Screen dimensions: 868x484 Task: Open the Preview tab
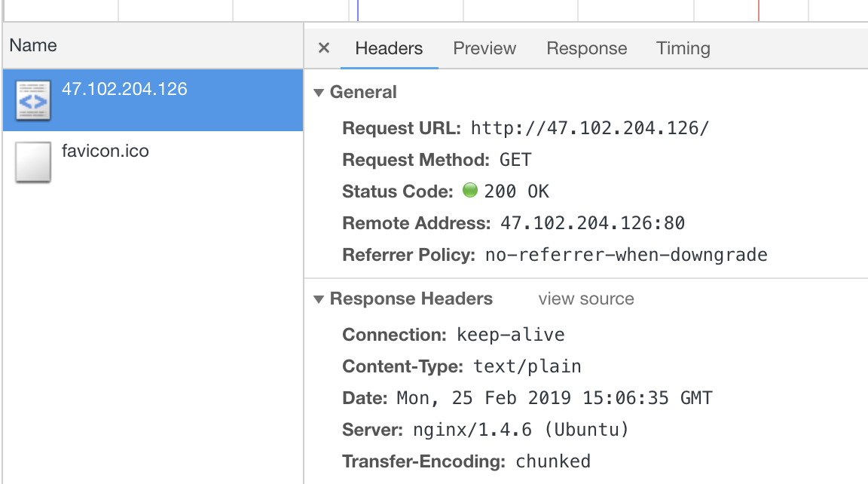tap(484, 48)
